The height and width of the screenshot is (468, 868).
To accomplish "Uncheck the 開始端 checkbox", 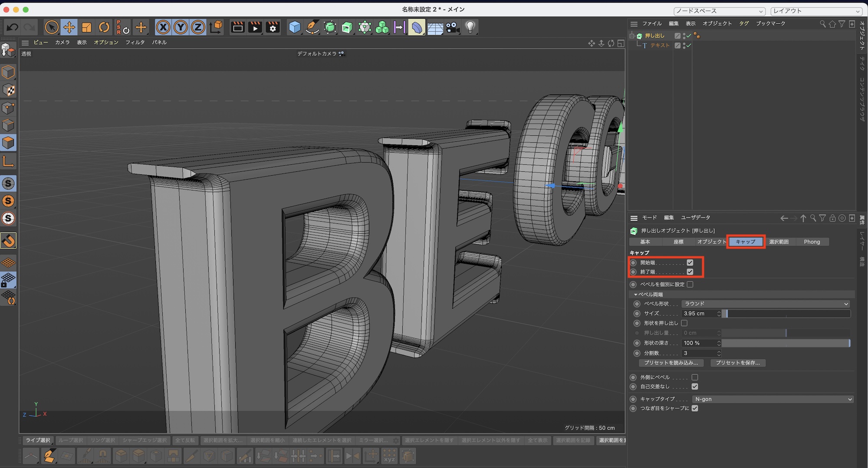I will [690, 262].
